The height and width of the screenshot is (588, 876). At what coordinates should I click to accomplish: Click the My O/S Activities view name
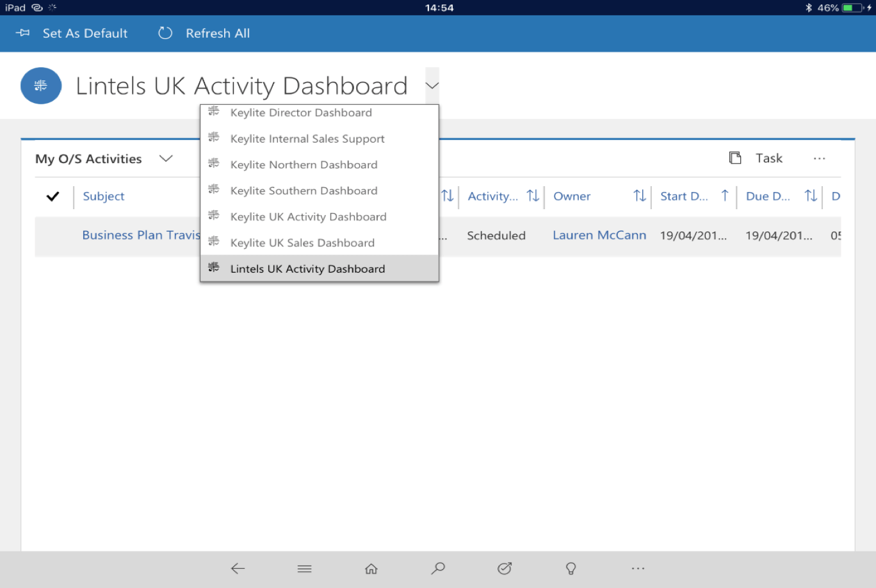click(88, 159)
